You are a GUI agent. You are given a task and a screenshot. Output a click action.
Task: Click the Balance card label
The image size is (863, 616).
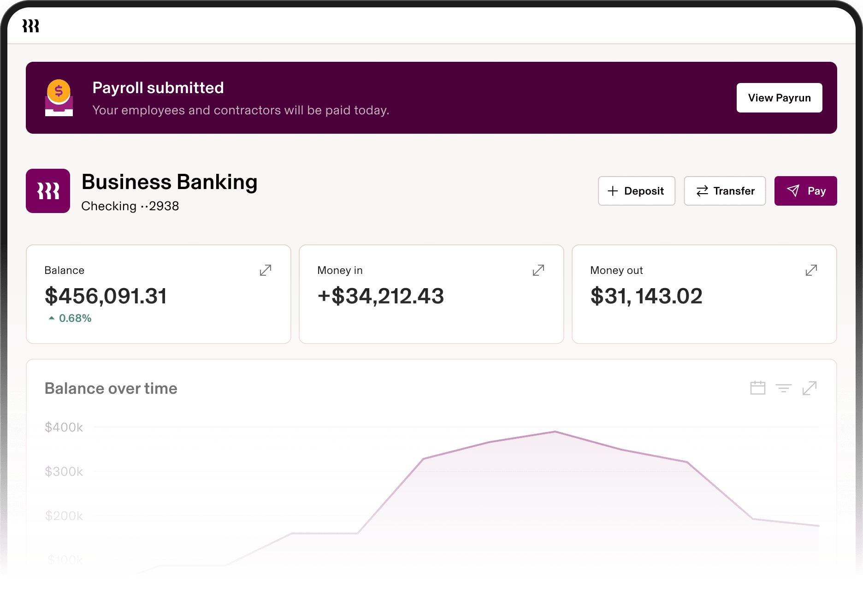coord(65,270)
